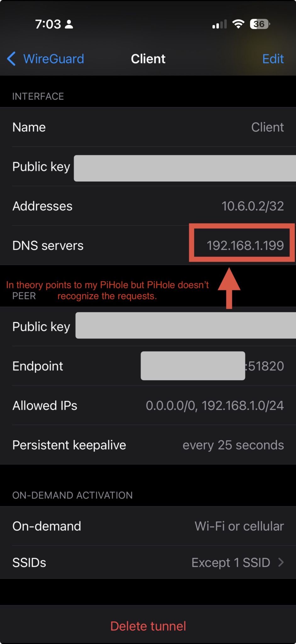The height and width of the screenshot is (644, 296).
Task: Tap the DNS servers value 192.168.1.199
Action: 245,245
